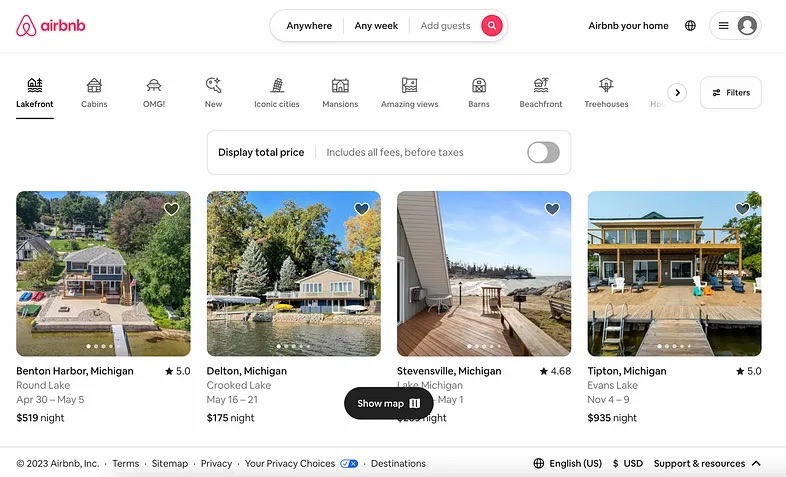
Task: Open the Filters button
Action: tap(730, 92)
